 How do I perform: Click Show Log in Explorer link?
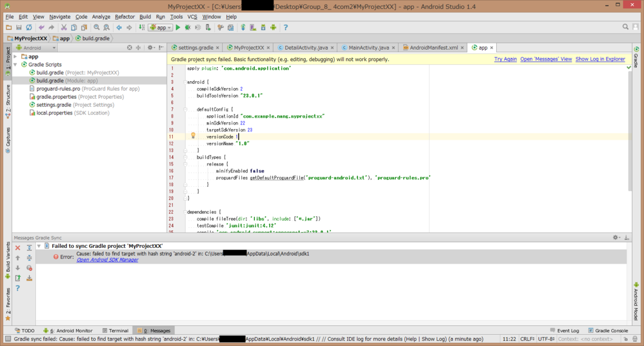[600, 59]
